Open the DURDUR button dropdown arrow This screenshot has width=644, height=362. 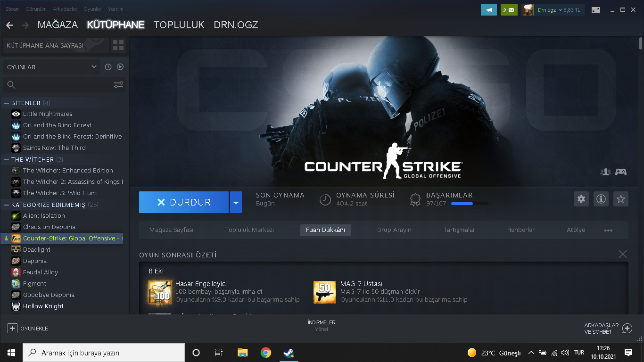[x=236, y=202]
